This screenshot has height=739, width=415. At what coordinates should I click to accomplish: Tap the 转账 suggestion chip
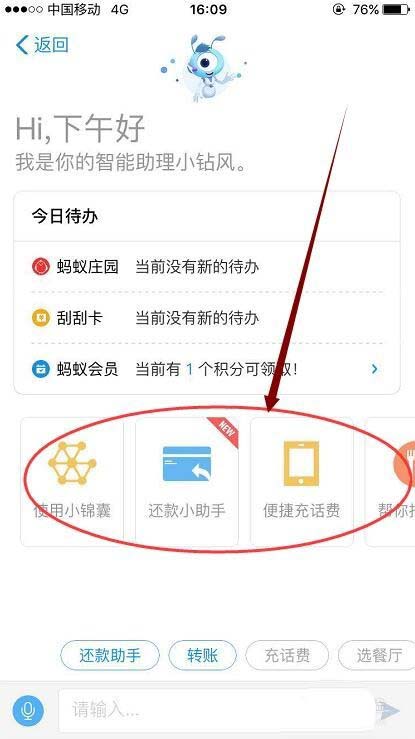click(x=203, y=656)
